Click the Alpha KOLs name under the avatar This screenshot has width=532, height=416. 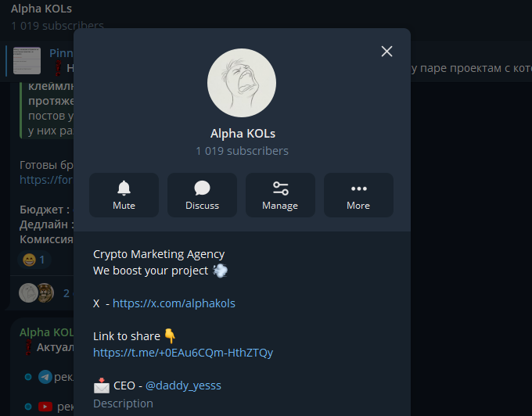243,134
